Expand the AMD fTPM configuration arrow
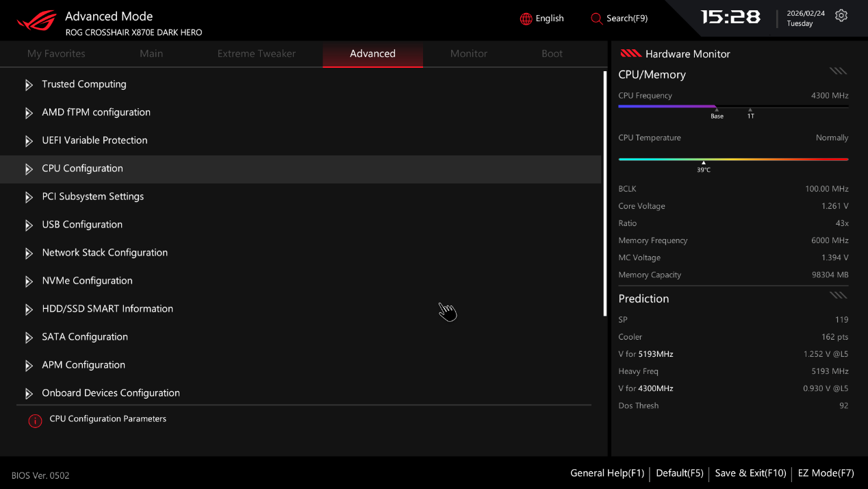Image resolution: width=868 pixels, height=489 pixels. click(29, 113)
